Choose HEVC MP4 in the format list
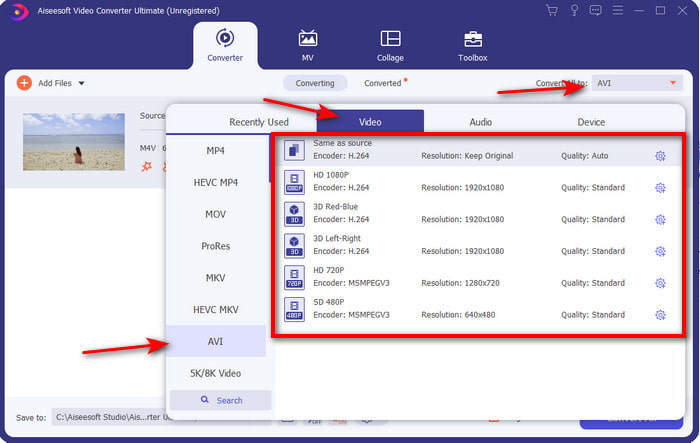Screen dimensions: 700x443 pos(216,183)
